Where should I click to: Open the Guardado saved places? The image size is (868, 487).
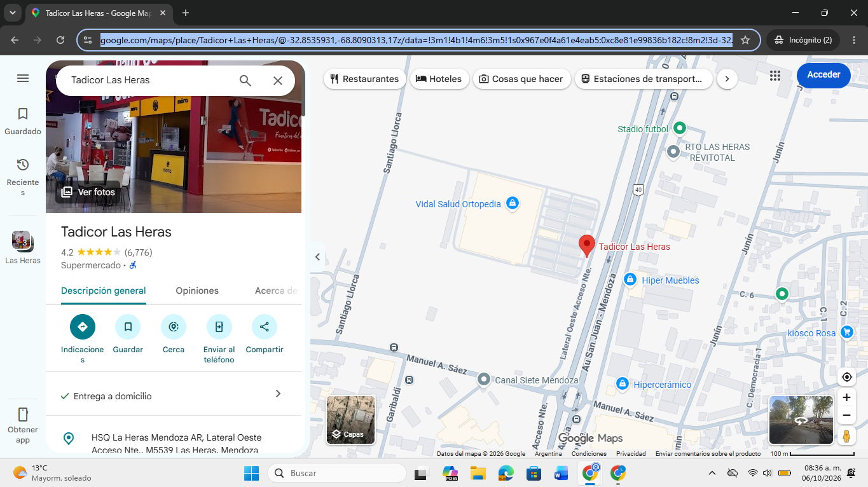tap(23, 121)
